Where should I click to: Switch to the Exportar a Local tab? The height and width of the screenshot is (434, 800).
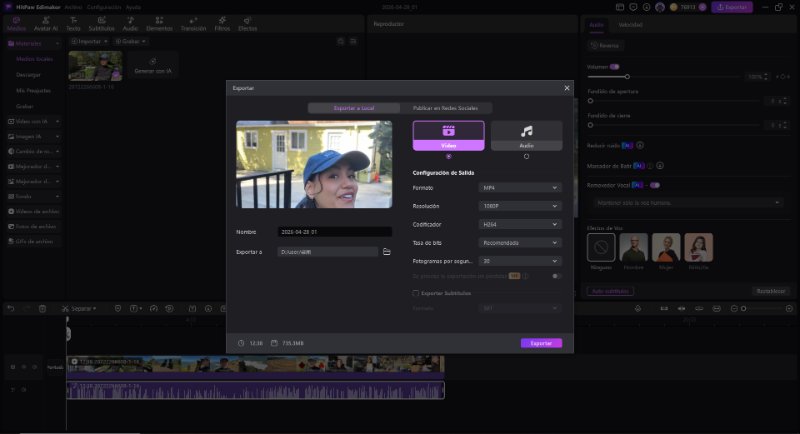click(354, 108)
